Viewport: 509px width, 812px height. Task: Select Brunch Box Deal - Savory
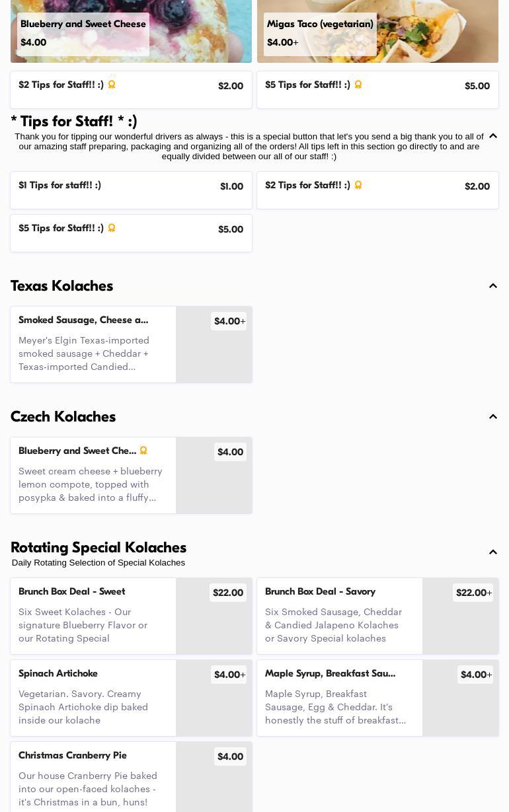pyautogui.click(x=377, y=616)
